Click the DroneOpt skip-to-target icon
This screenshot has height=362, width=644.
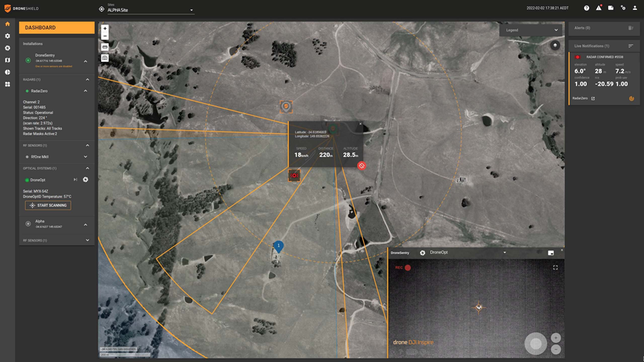[75, 180]
